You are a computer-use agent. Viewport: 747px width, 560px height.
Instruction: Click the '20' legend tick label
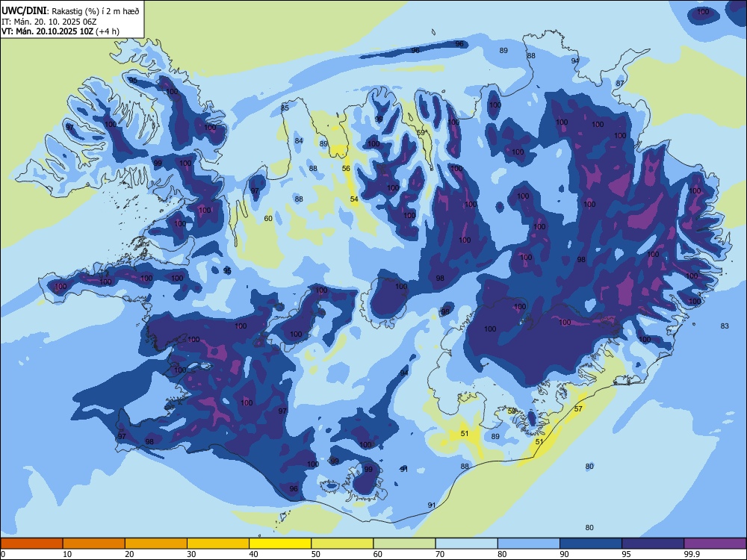[x=129, y=554]
